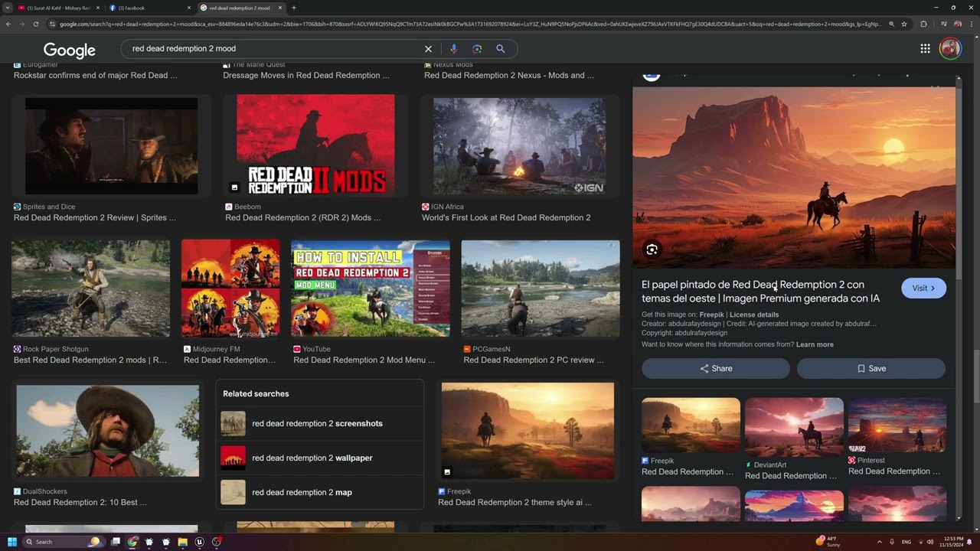Open the DualShockers bearded man thumbnail
980x551 pixels.
pos(107,431)
